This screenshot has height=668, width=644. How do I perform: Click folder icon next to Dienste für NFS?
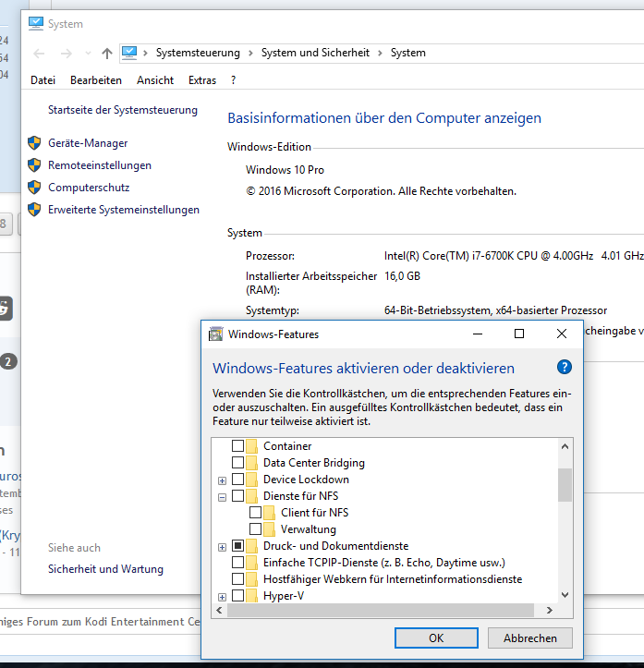[x=251, y=496]
